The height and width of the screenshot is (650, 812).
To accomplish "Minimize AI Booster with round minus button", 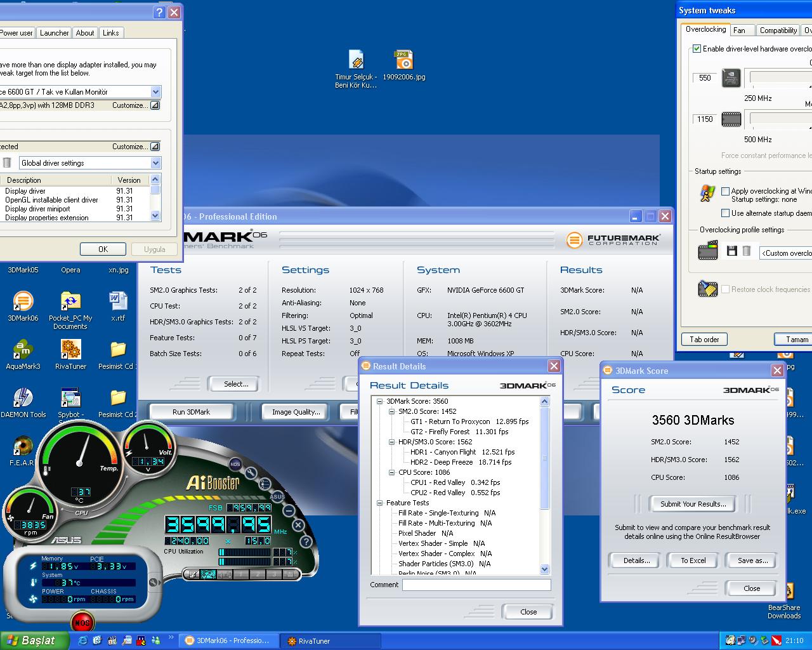I will 289,510.
